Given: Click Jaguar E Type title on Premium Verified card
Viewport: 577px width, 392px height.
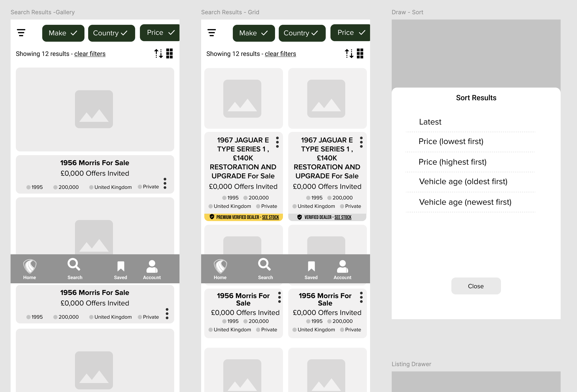Looking at the screenshot, I should pos(243,158).
